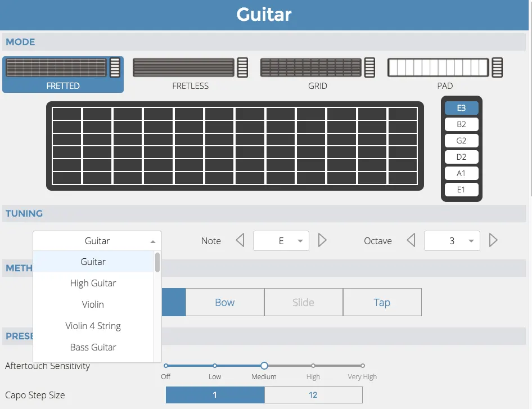Click the highlighted method button left of Bow

coord(174,302)
